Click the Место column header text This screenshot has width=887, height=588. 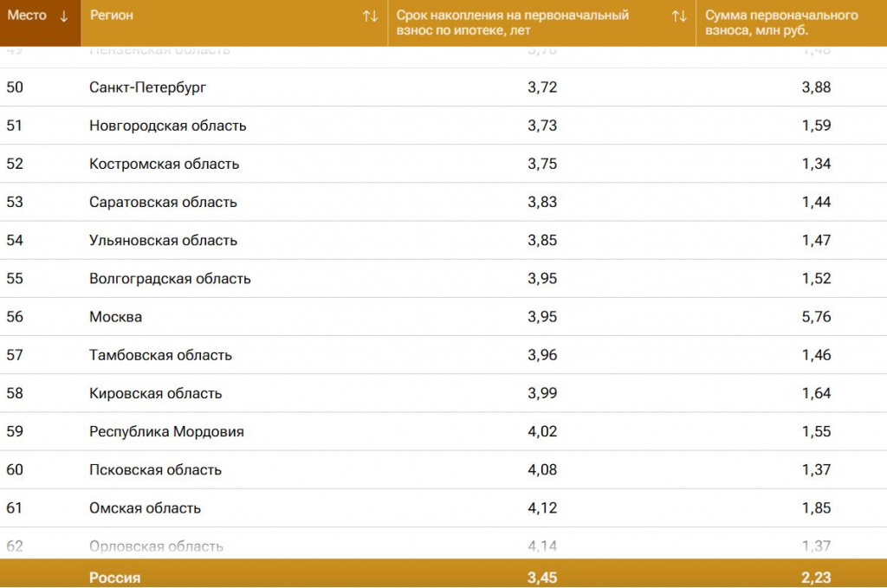tap(27, 16)
